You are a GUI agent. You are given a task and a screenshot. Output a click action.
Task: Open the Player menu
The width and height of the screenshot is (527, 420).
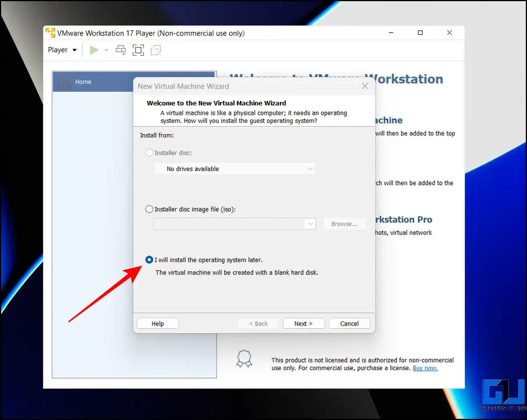62,50
